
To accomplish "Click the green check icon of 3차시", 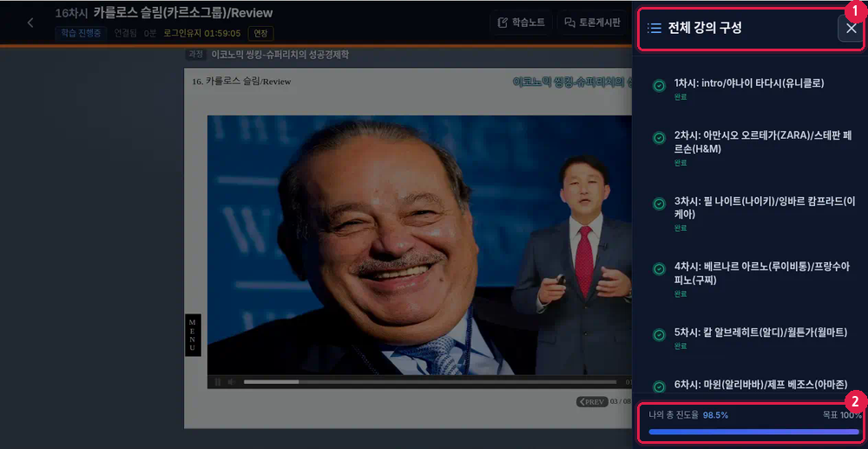I will coord(659,204).
